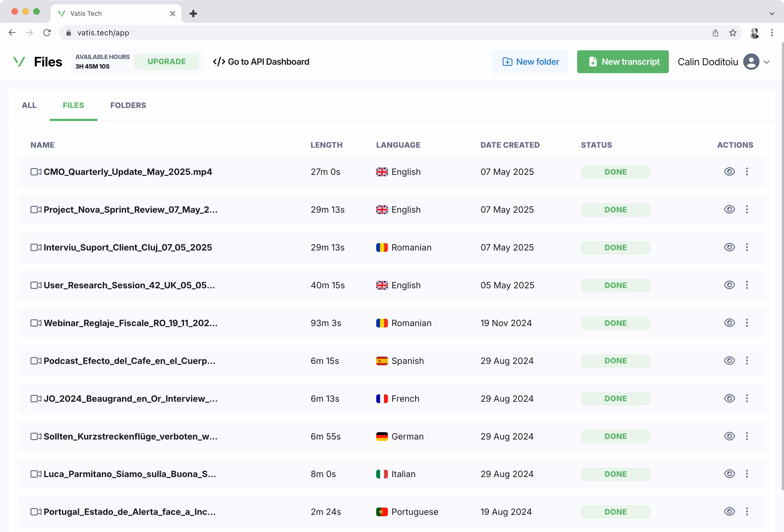Open a new browser tab with plus icon
The image size is (784, 532).
pyautogui.click(x=193, y=14)
